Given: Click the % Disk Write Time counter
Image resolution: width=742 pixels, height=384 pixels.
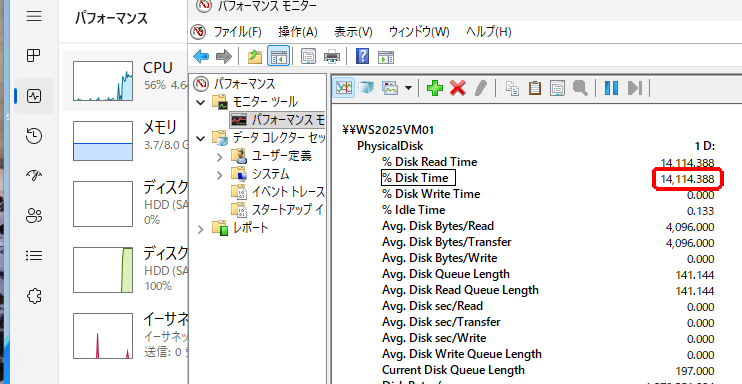Looking at the screenshot, I should click(x=431, y=194).
